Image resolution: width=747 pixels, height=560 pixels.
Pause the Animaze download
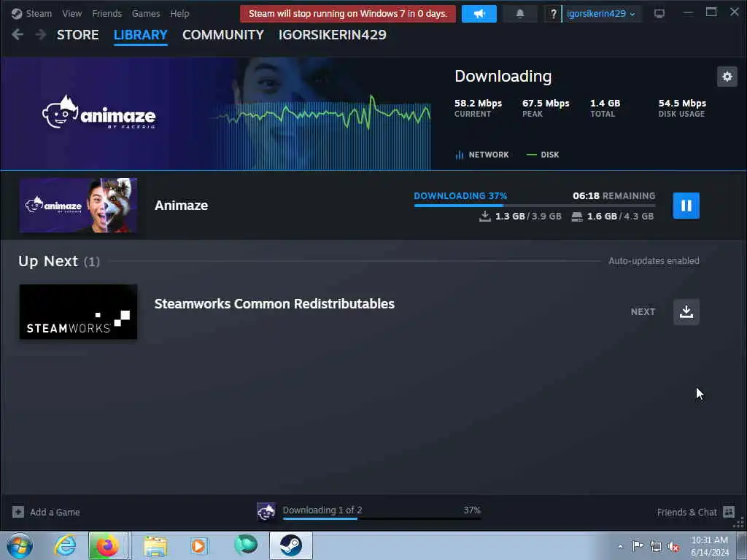(686, 206)
